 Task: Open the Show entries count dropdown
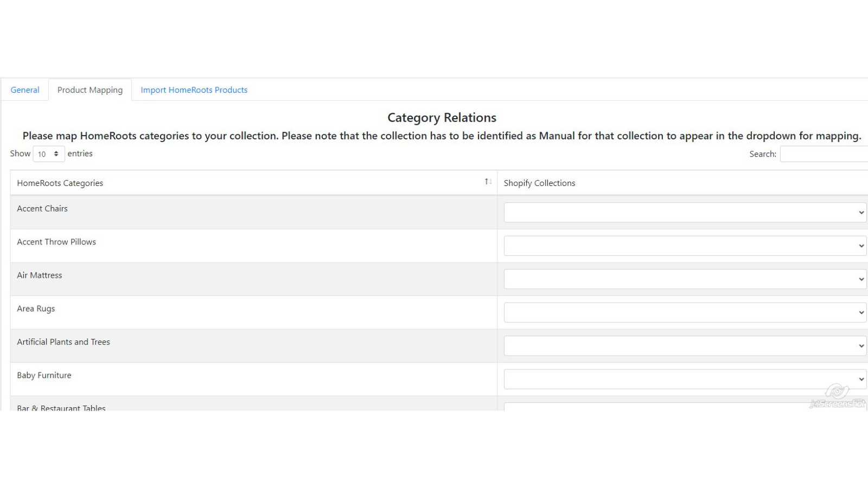click(x=49, y=154)
